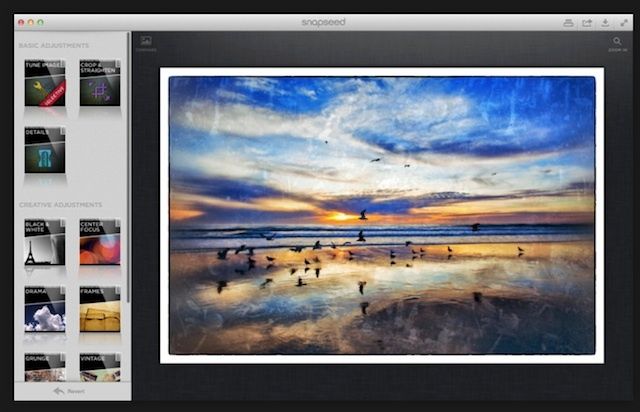Save image using the download icon
Image resolution: width=640 pixels, height=412 pixels.
click(605, 22)
